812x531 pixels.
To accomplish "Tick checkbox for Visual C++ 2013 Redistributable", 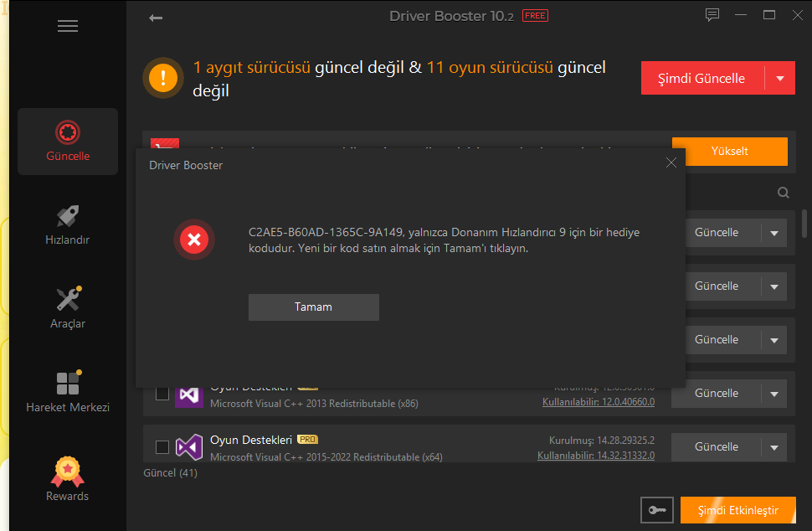I will (x=162, y=394).
